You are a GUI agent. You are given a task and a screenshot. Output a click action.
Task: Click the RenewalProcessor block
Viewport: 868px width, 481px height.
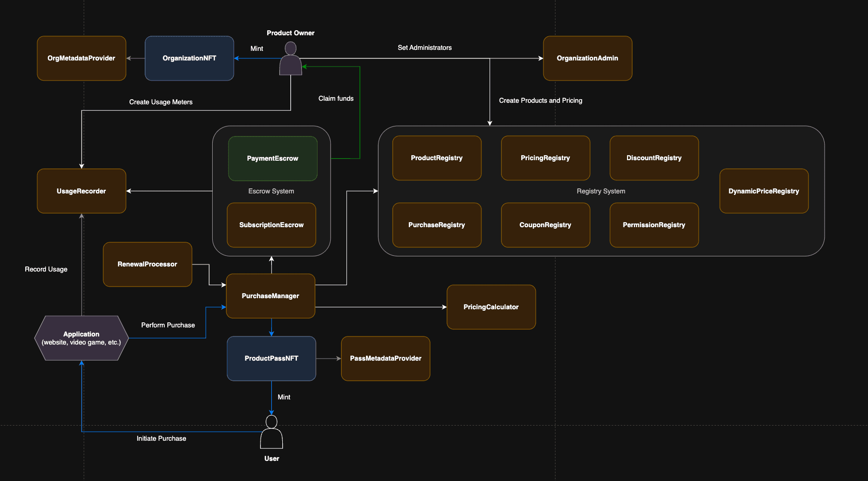tap(147, 264)
